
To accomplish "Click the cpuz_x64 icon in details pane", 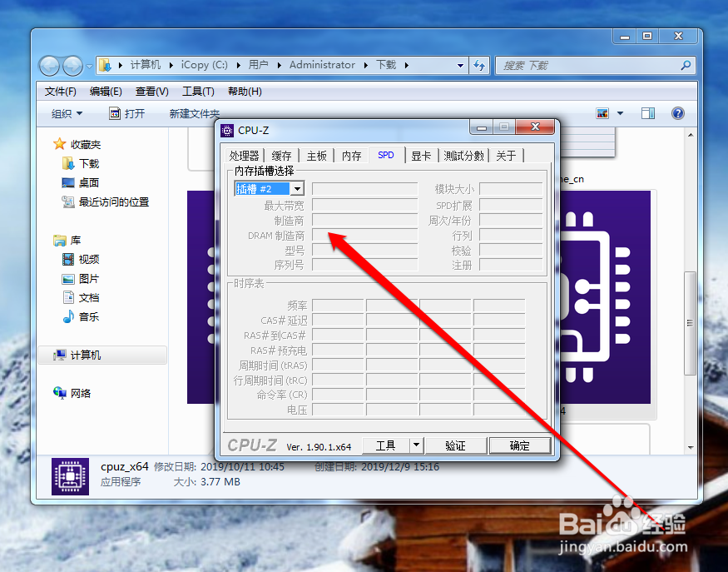I will (x=70, y=476).
